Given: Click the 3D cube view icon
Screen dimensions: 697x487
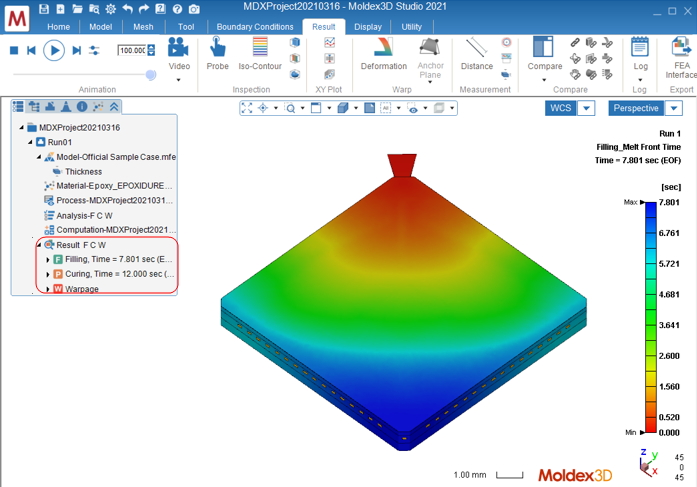Looking at the screenshot, I should pos(343,108).
